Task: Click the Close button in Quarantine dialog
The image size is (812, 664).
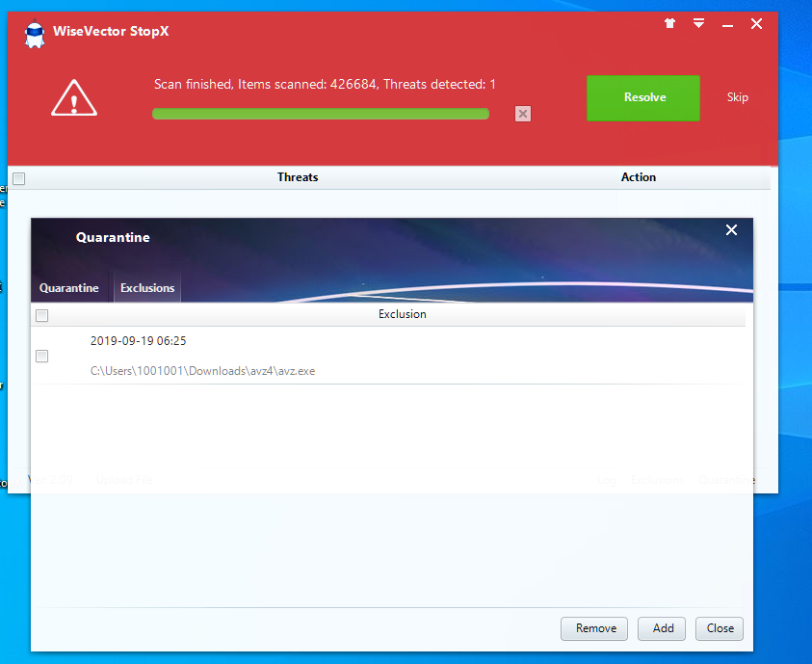Action: click(720, 628)
